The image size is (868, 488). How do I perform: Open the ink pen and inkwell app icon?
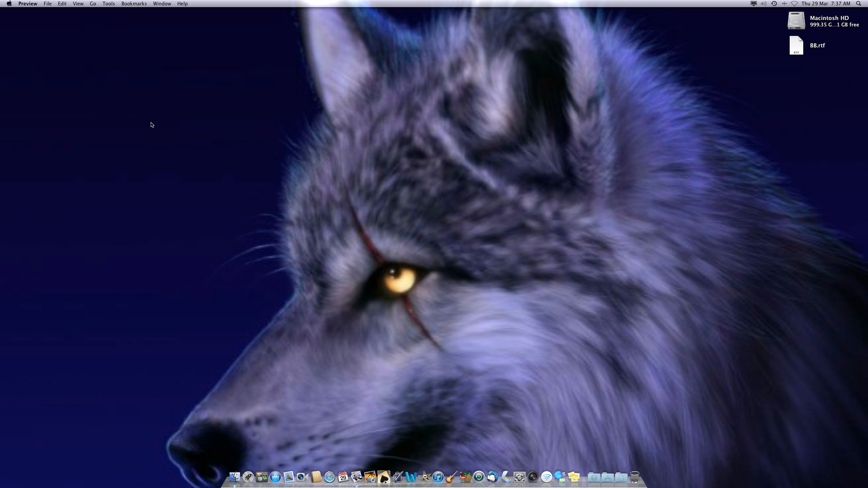coord(397,477)
